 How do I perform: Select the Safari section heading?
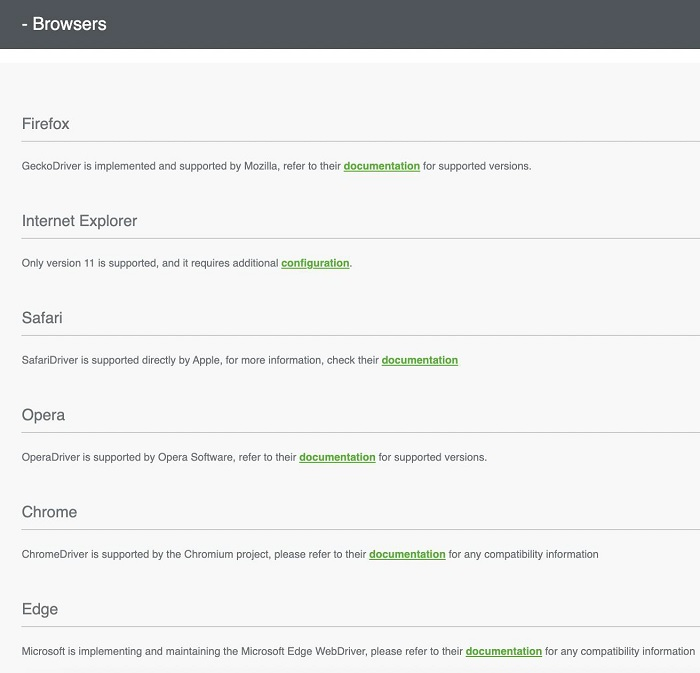coord(42,318)
